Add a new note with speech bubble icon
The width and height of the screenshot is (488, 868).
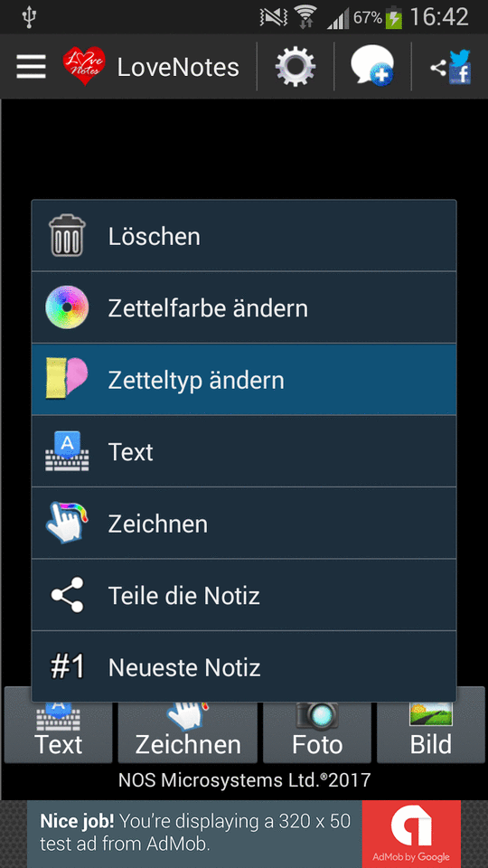[x=372, y=66]
